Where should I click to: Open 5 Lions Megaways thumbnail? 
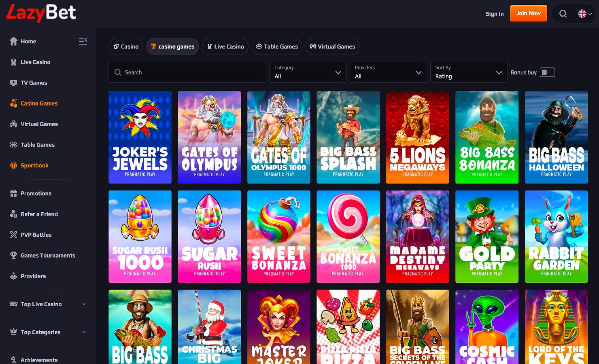pos(418,137)
